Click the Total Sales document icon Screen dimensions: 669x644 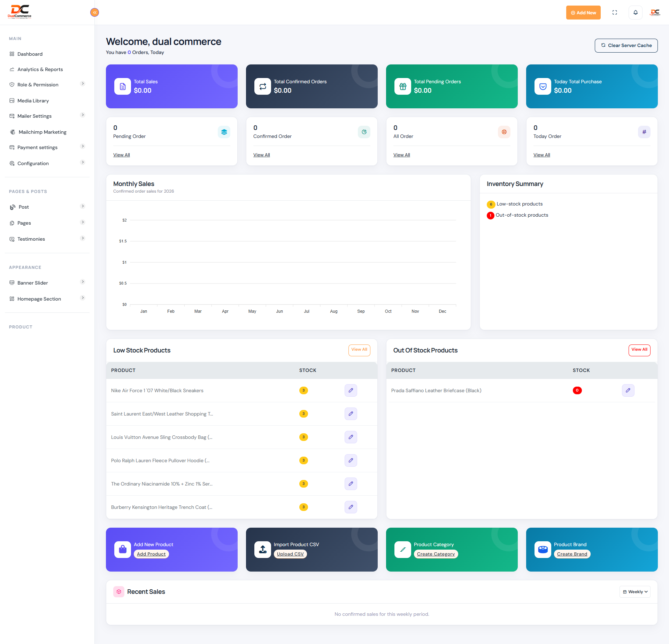pyautogui.click(x=123, y=86)
